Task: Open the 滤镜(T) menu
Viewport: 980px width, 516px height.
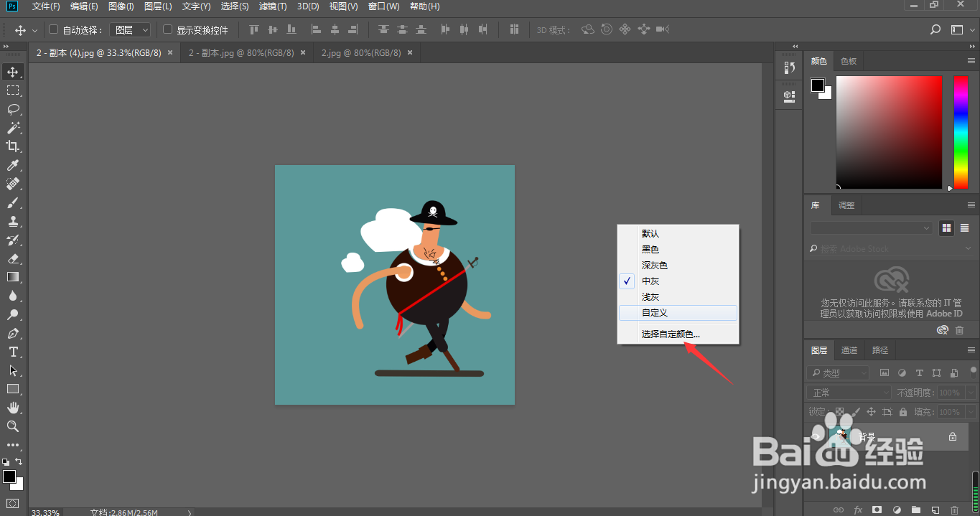Action: coord(273,6)
